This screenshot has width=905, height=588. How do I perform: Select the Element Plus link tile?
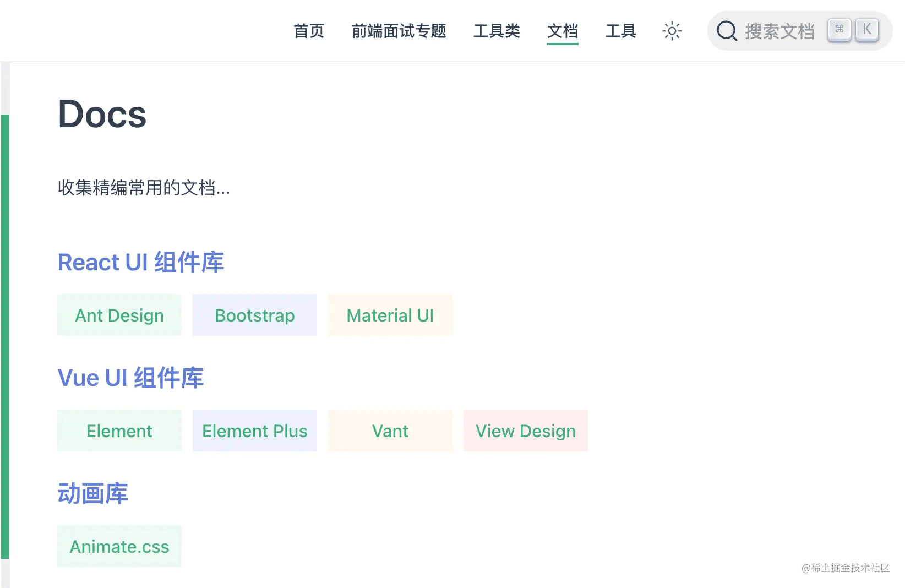coord(255,431)
